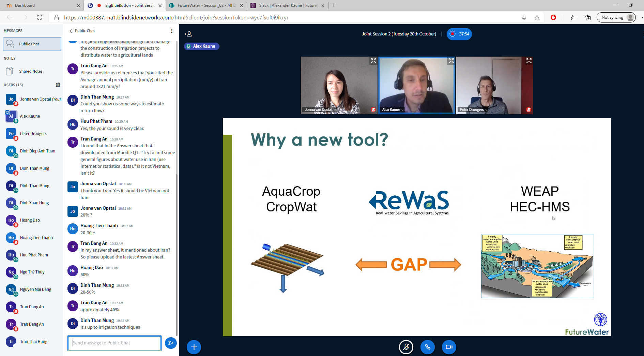Close the BigBlueButton browser tab
The height and width of the screenshot is (356, 644).
tap(160, 5)
